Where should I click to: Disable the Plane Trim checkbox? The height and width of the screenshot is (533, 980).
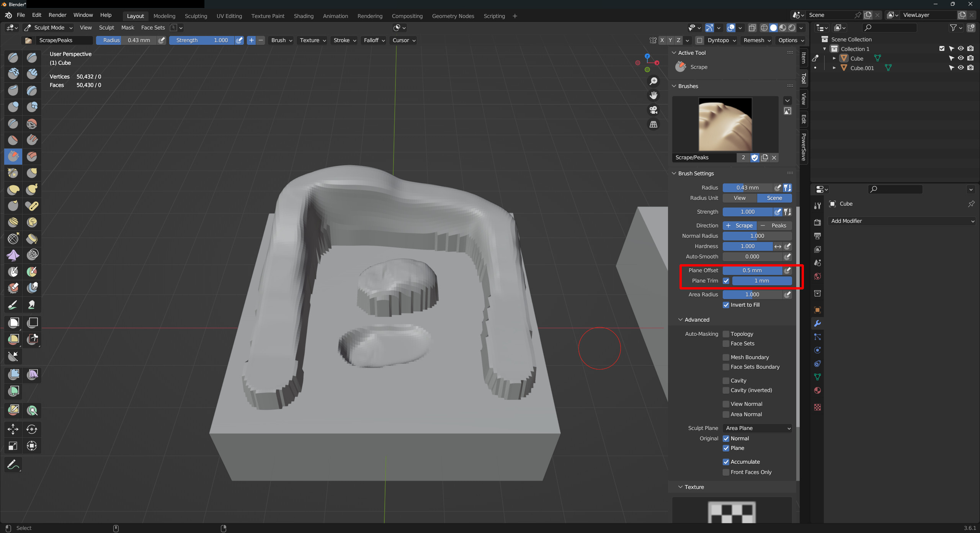(726, 281)
